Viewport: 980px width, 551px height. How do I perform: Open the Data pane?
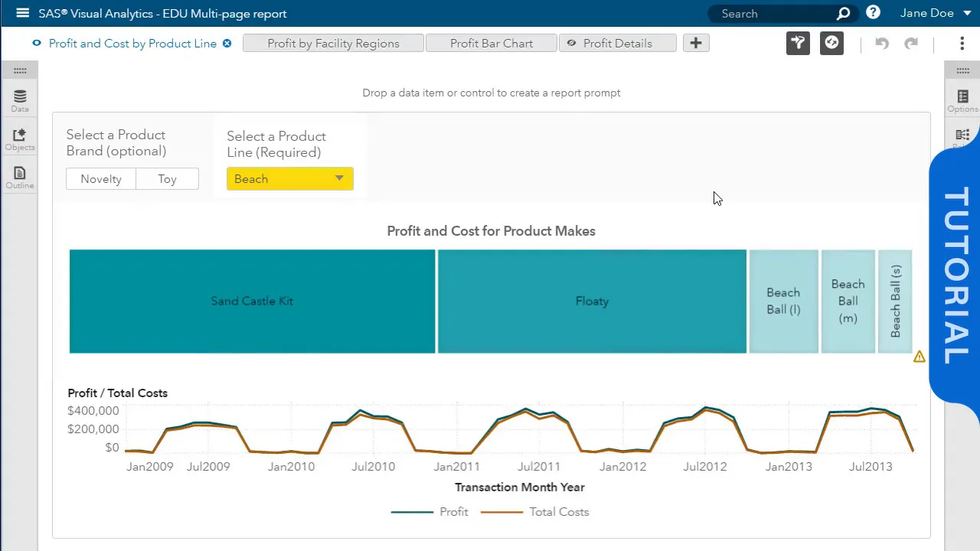[20, 100]
